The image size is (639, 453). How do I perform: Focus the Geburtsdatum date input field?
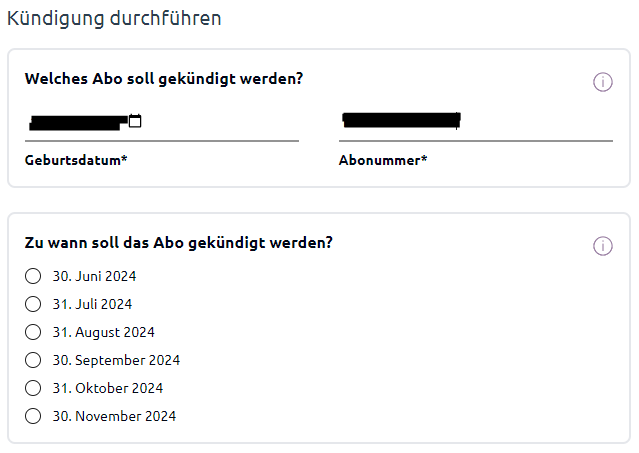pyautogui.click(x=162, y=122)
